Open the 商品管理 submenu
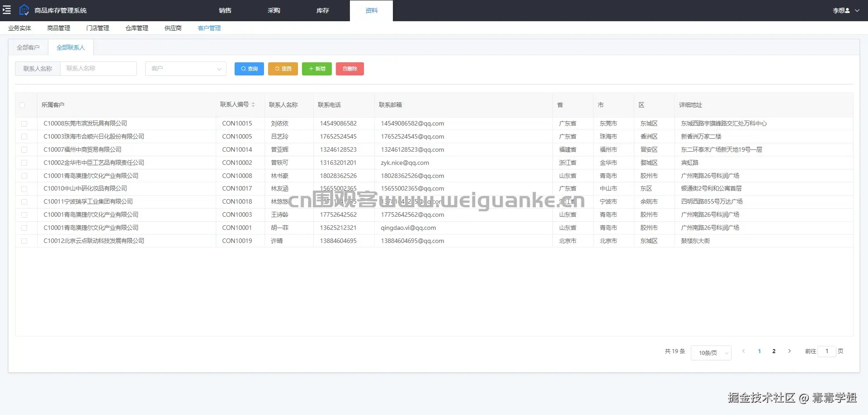Viewport: 868px width, 415px height. tap(59, 28)
